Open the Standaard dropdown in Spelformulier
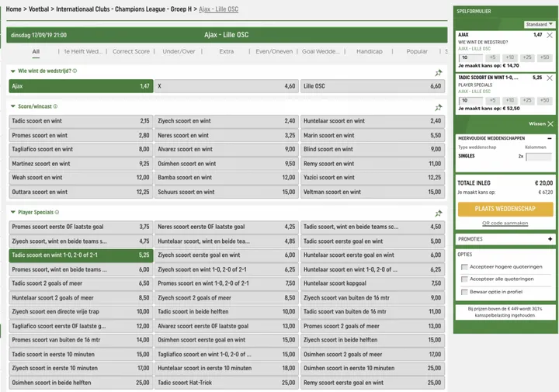The width and height of the screenshot is (559, 392). tap(540, 25)
